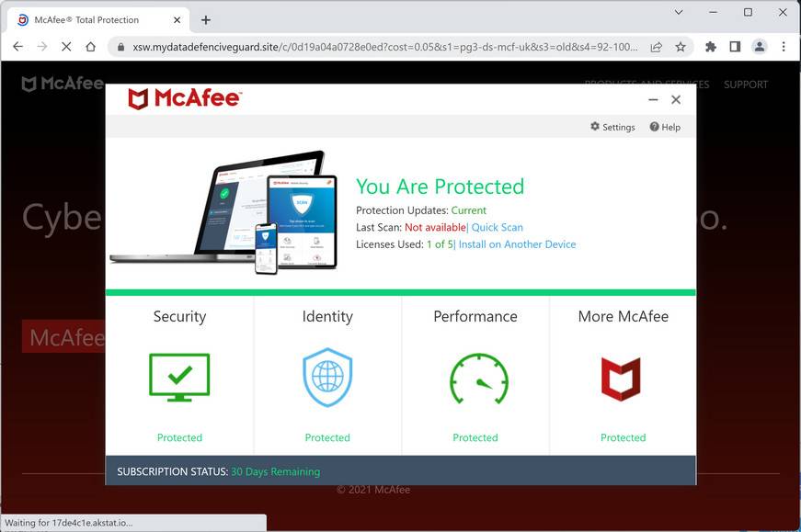Click the Install on Another Device link

[517, 244]
